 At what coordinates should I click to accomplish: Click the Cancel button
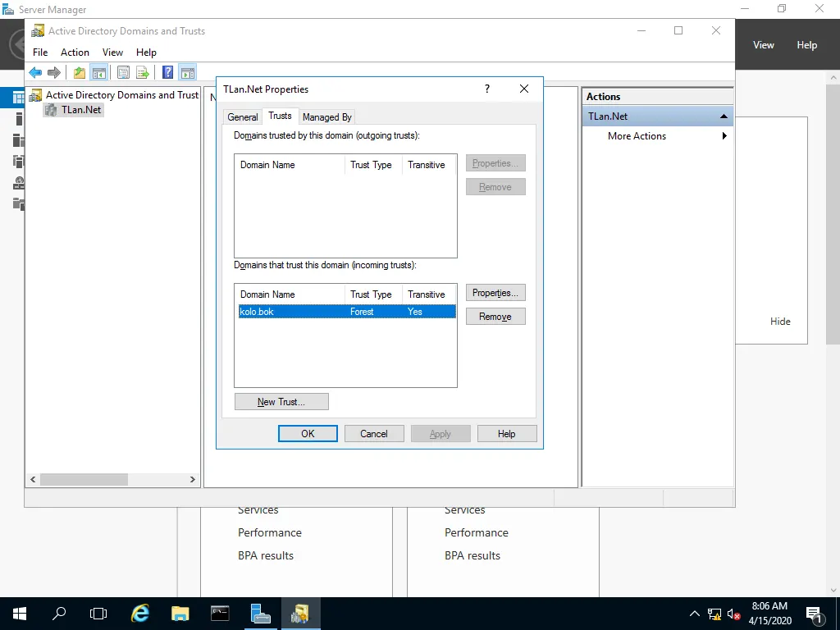(x=374, y=434)
